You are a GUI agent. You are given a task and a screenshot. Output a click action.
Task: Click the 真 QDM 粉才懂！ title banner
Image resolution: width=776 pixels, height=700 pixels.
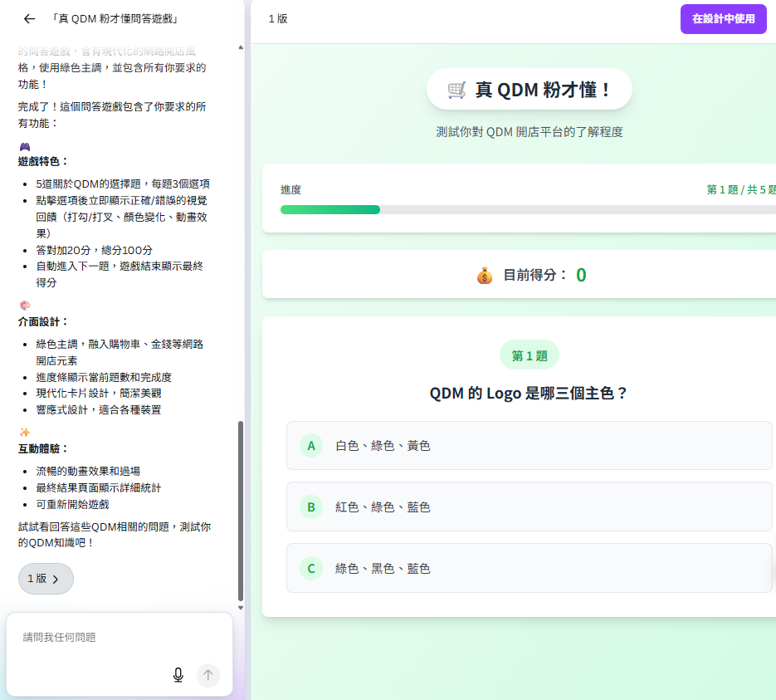529,90
